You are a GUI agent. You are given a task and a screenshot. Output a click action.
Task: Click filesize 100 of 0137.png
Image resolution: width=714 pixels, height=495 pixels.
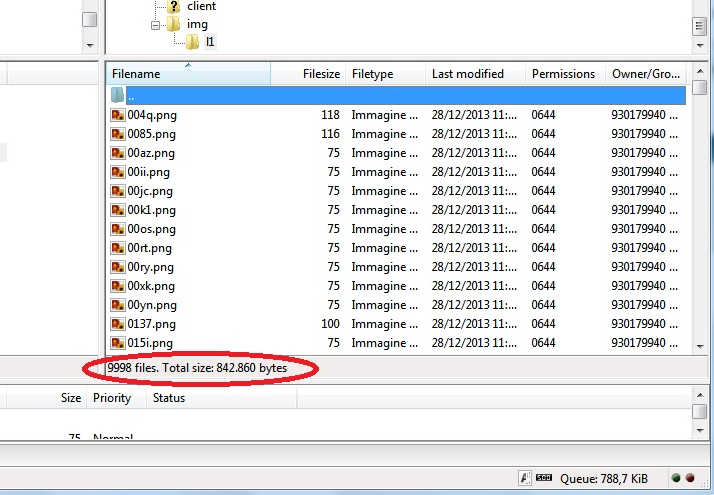click(331, 324)
